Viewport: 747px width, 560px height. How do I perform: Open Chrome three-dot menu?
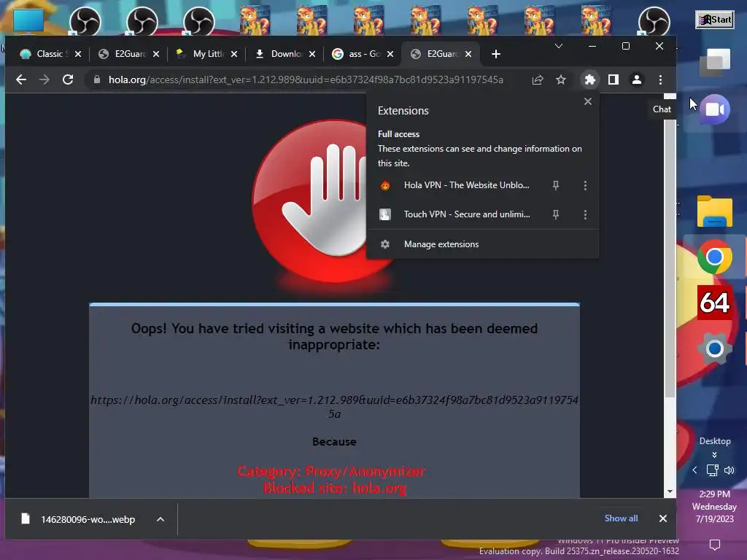(x=660, y=79)
